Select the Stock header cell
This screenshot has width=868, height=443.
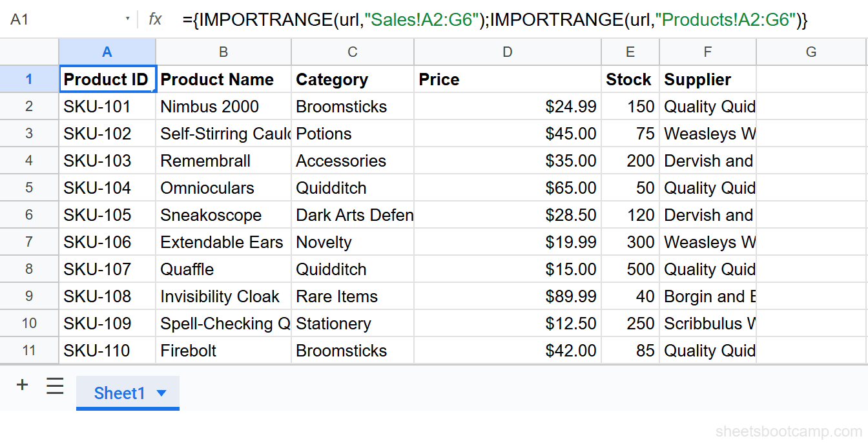[x=628, y=79]
